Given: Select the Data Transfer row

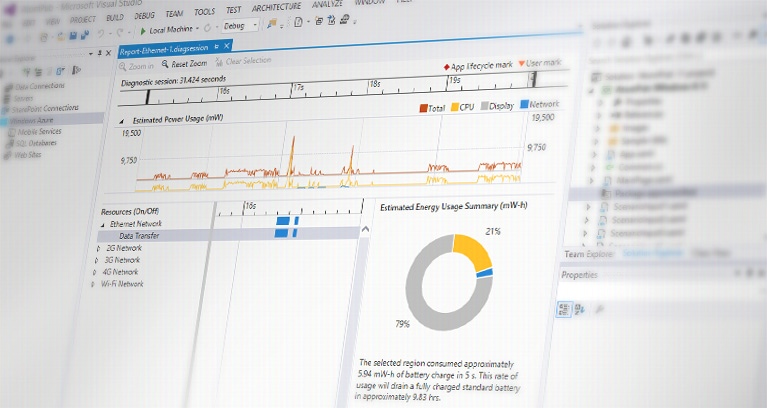Looking at the screenshot, I should click(230, 234).
